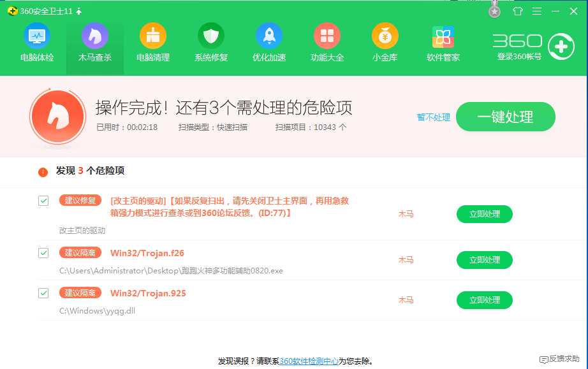Select the Win32/Trojan.f26 threat name
This screenshot has height=369, width=588.
147,253
